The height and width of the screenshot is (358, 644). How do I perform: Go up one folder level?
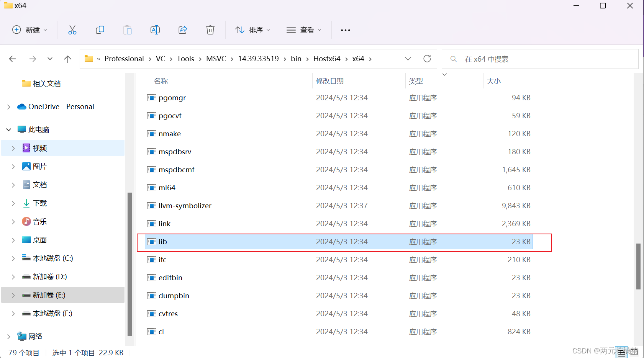[68, 59]
